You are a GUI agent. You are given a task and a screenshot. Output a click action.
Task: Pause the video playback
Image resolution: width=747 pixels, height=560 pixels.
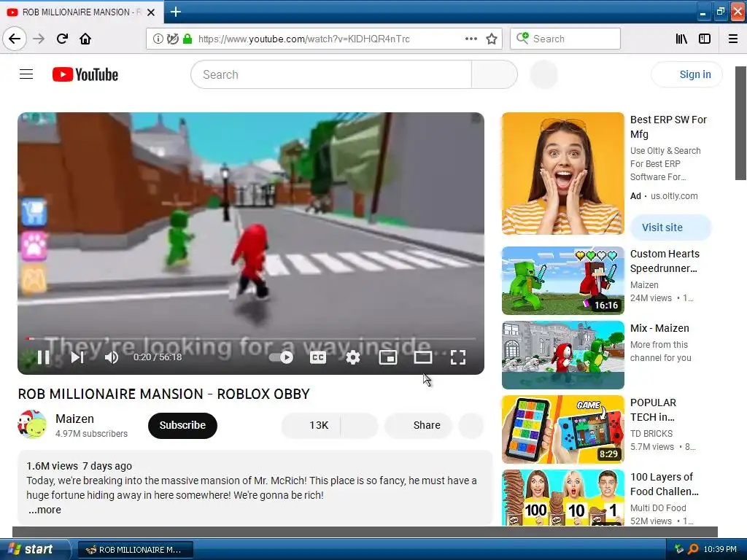click(x=43, y=357)
